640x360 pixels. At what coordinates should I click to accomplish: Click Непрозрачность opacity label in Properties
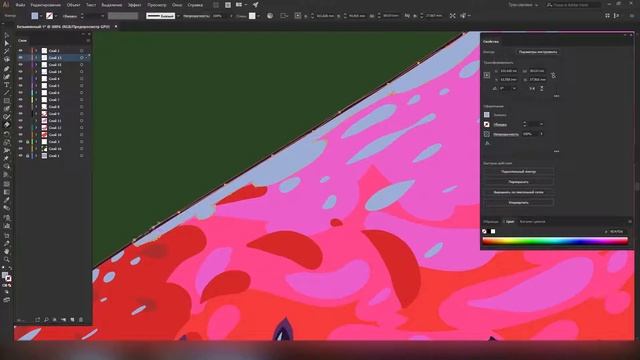click(506, 134)
